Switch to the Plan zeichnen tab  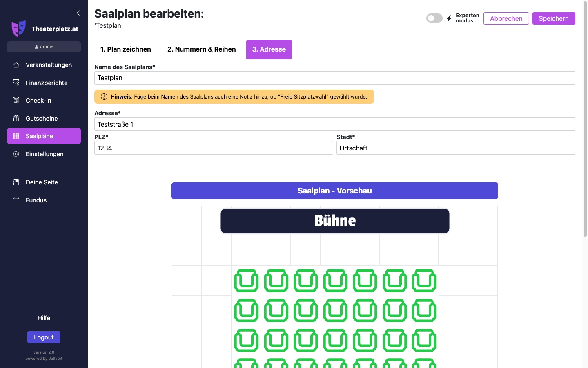click(126, 49)
